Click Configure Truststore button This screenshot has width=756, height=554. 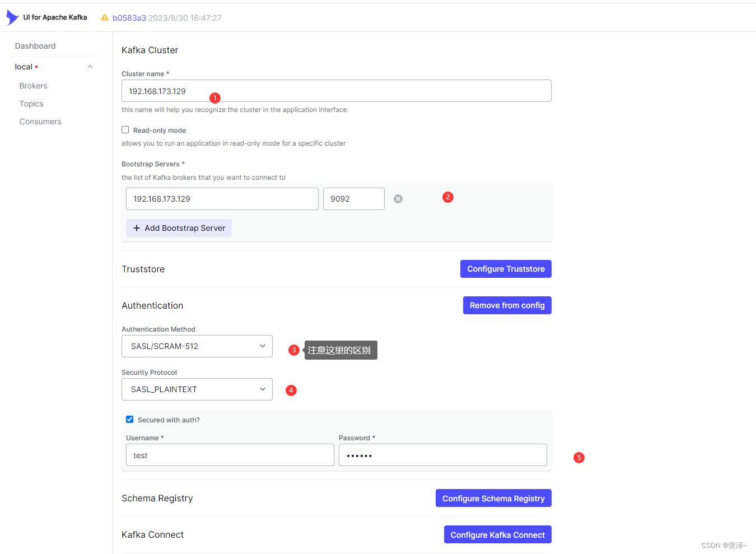pyautogui.click(x=506, y=269)
